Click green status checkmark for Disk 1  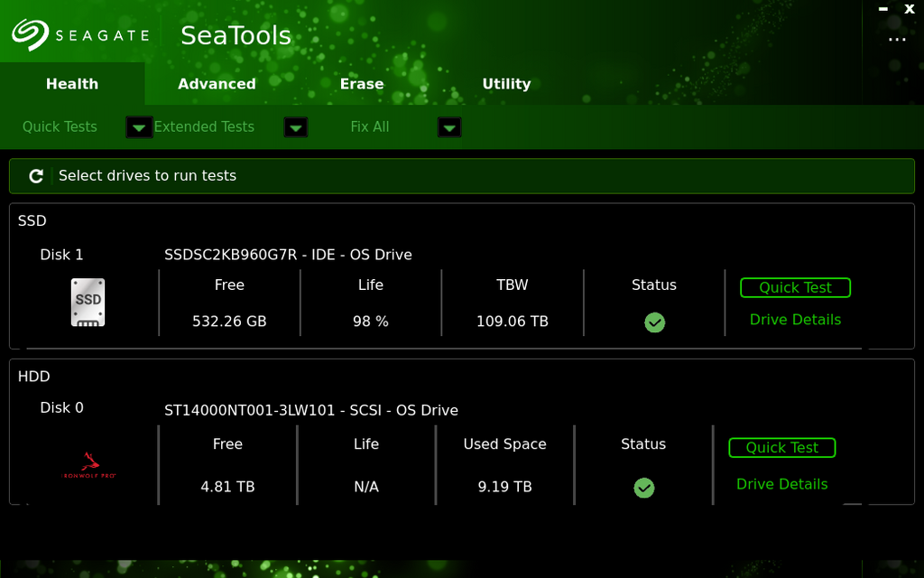654,322
